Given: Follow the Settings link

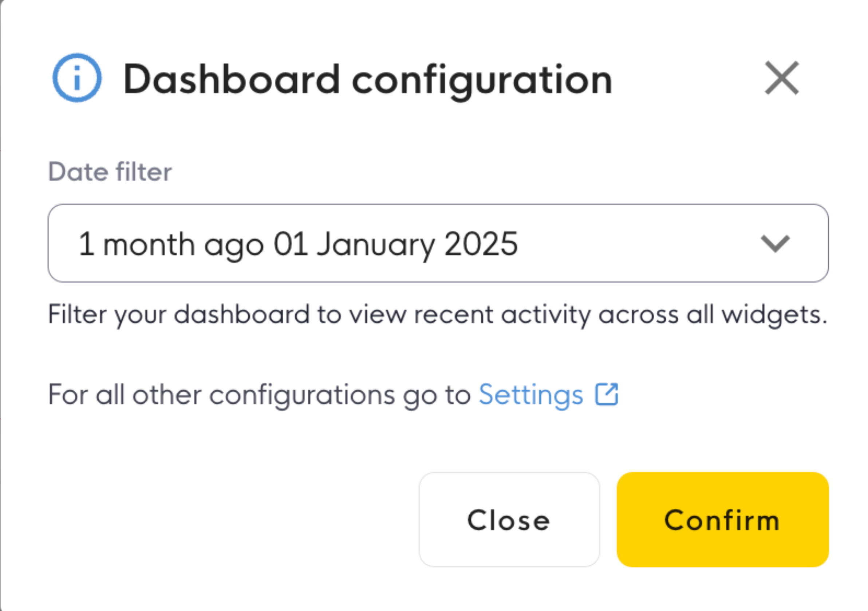Looking at the screenshot, I should click(x=531, y=395).
